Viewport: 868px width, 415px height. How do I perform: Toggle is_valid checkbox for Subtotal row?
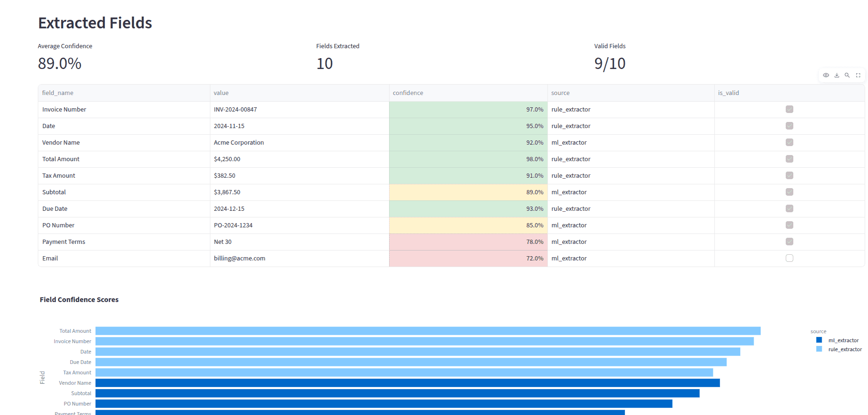pos(789,192)
